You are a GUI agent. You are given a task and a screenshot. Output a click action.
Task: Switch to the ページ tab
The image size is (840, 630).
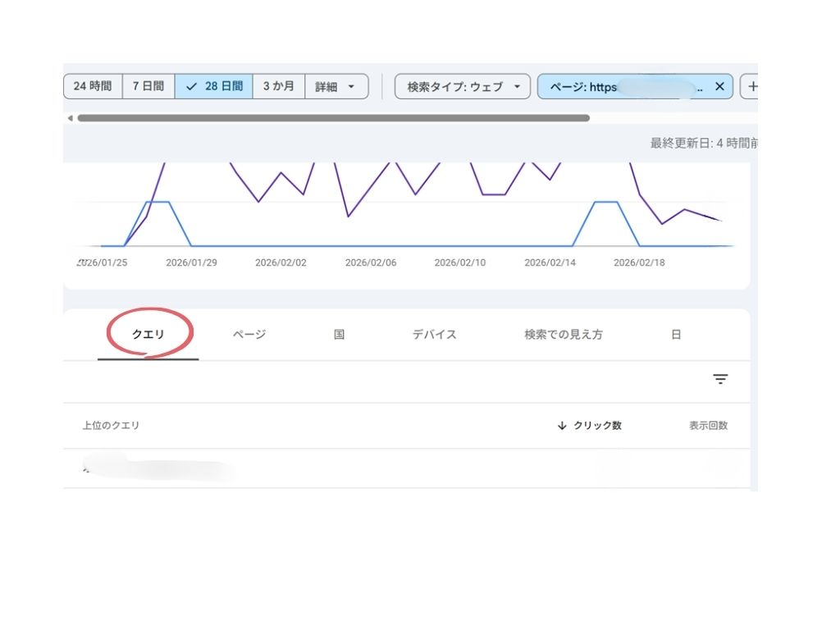[x=247, y=334]
